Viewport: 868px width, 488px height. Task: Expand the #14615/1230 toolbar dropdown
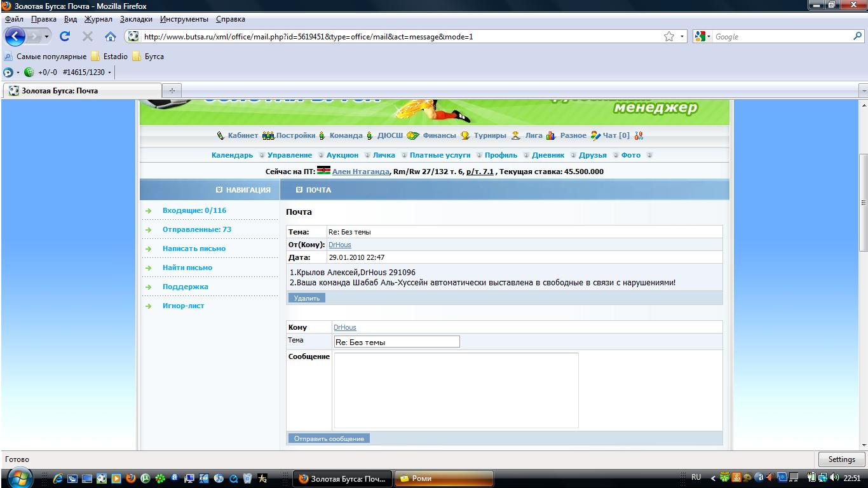pos(109,72)
